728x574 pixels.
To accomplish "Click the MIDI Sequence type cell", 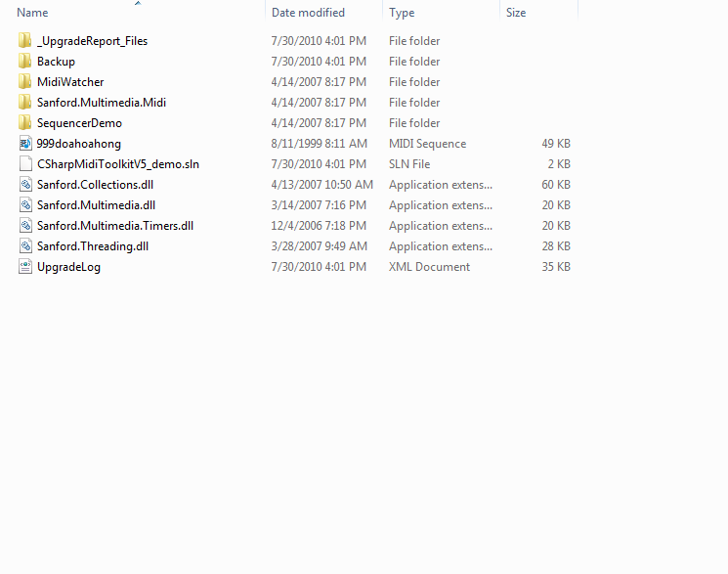I will [x=428, y=144].
